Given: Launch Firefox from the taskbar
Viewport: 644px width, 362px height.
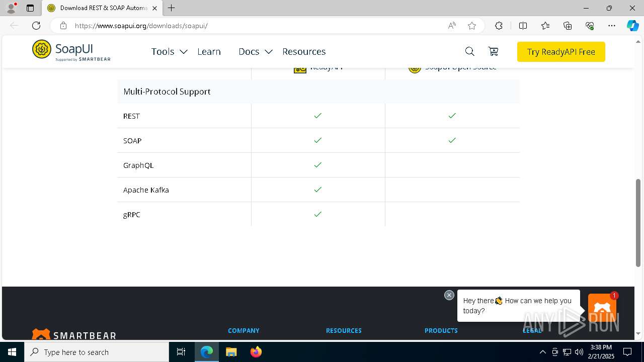Looking at the screenshot, I should coord(256,352).
